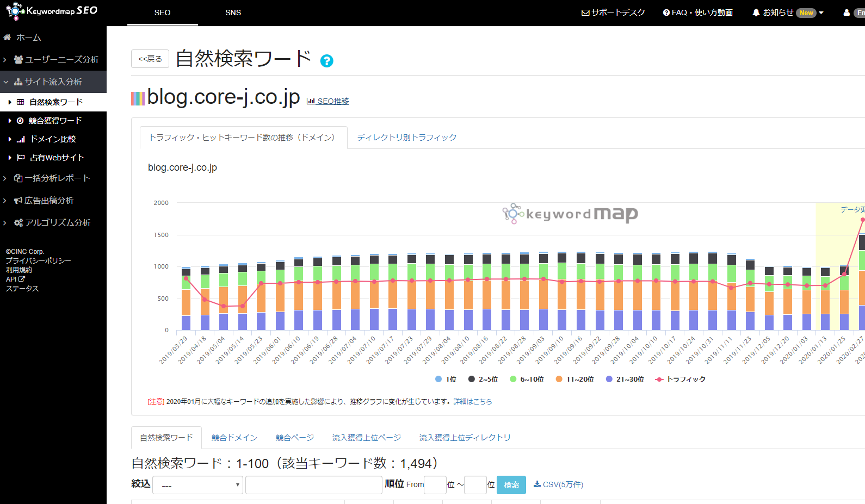Click the home icon in sidebar
Screen dimensions: 865x504
(7, 38)
